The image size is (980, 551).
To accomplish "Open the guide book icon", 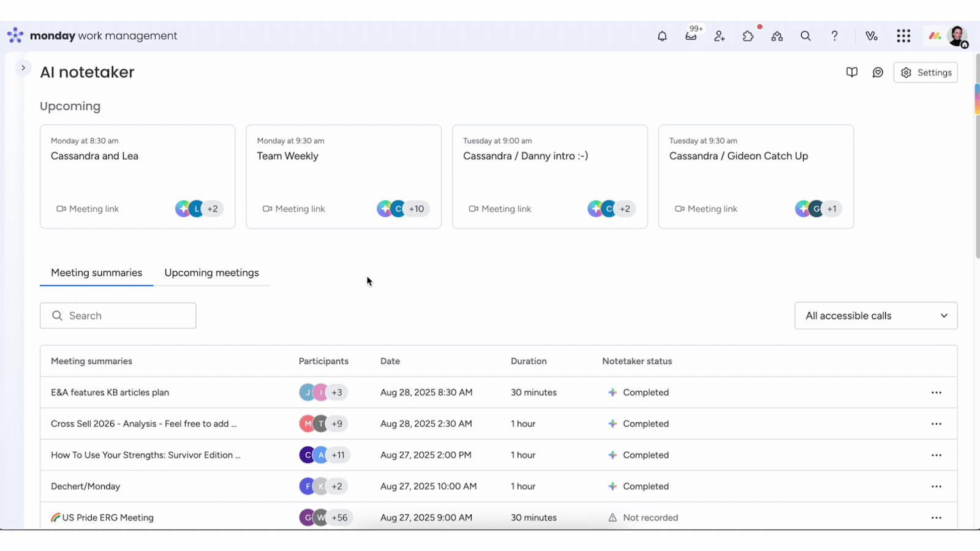I will click(852, 72).
